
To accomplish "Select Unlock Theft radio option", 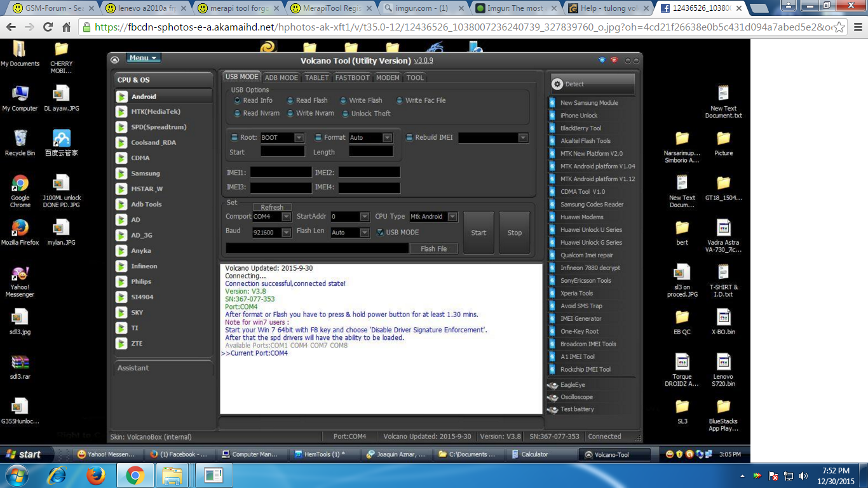I will point(346,114).
